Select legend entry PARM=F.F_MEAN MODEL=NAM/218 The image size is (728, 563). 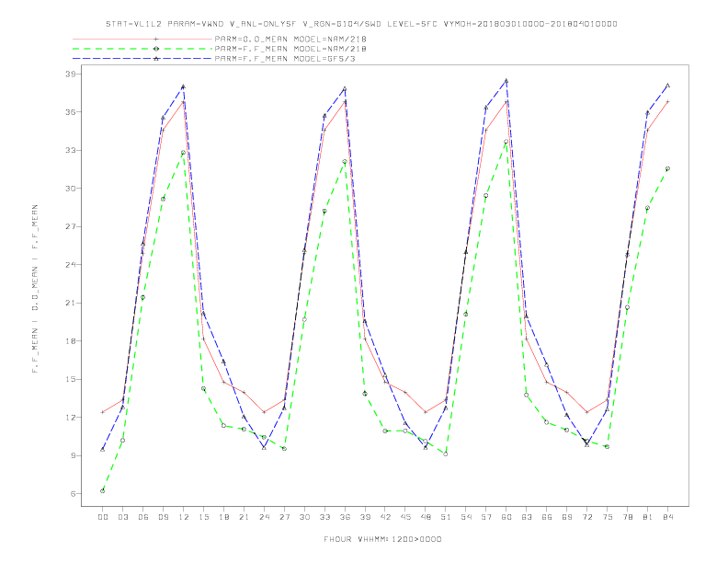pyautogui.click(x=290, y=49)
